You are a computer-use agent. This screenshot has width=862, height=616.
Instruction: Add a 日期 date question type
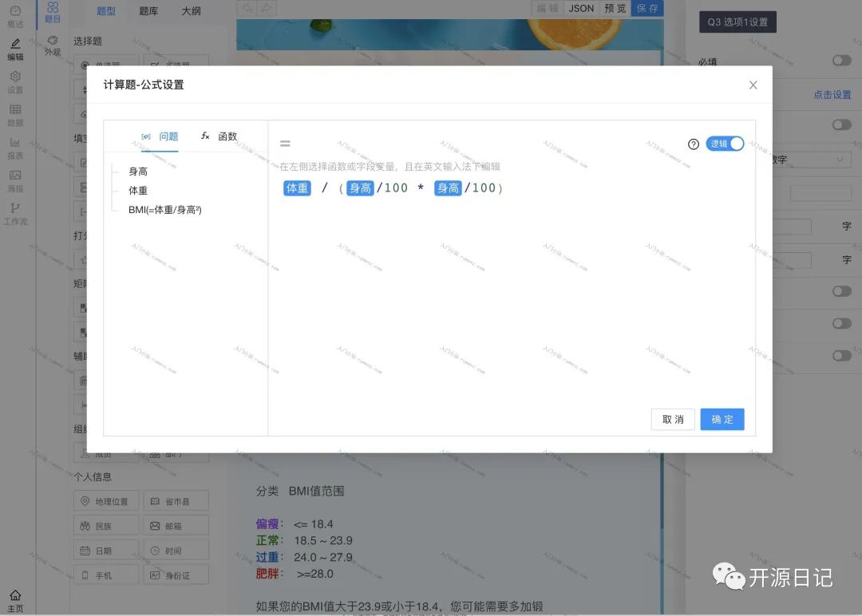pyautogui.click(x=106, y=551)
